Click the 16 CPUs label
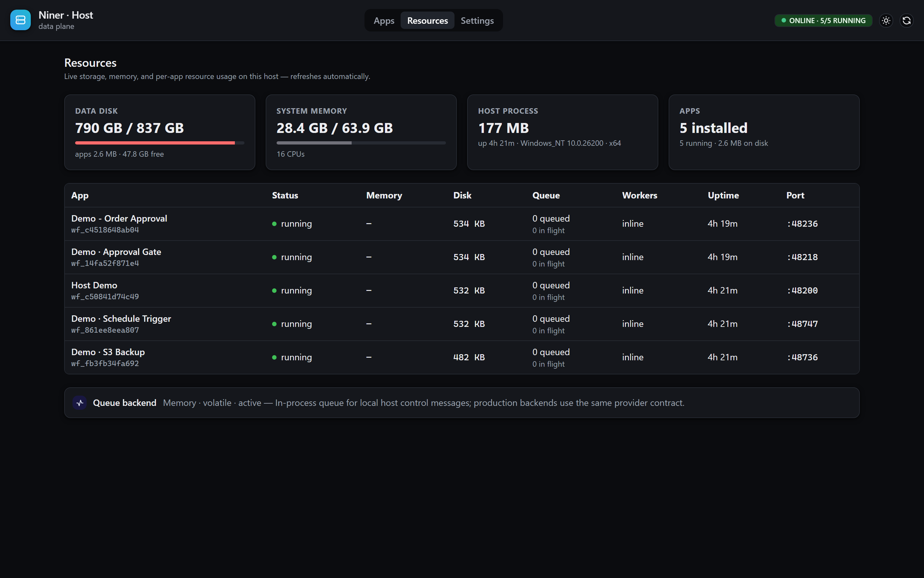 click(x=291, y=154)
